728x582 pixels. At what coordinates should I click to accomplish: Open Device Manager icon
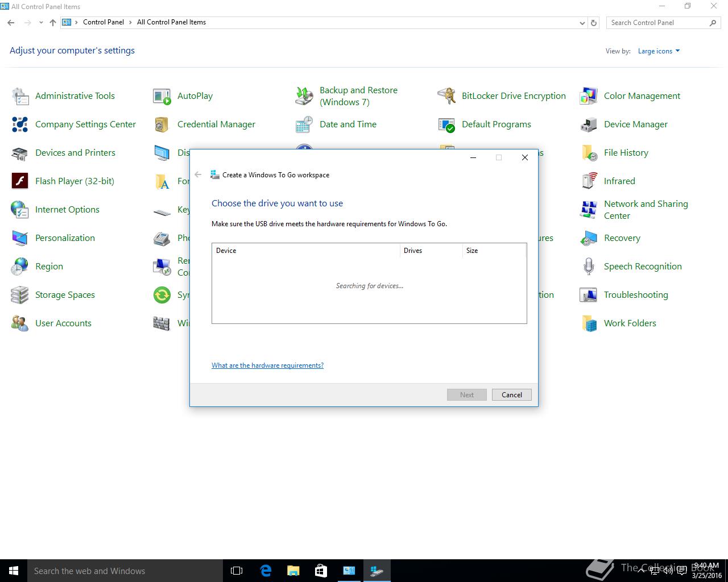(x=589, y=124)
